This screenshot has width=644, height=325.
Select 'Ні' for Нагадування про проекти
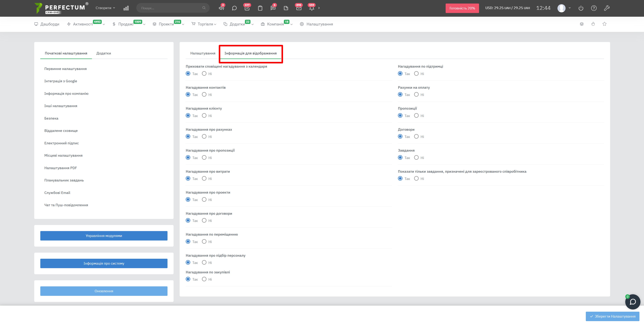tap(204, 200)
